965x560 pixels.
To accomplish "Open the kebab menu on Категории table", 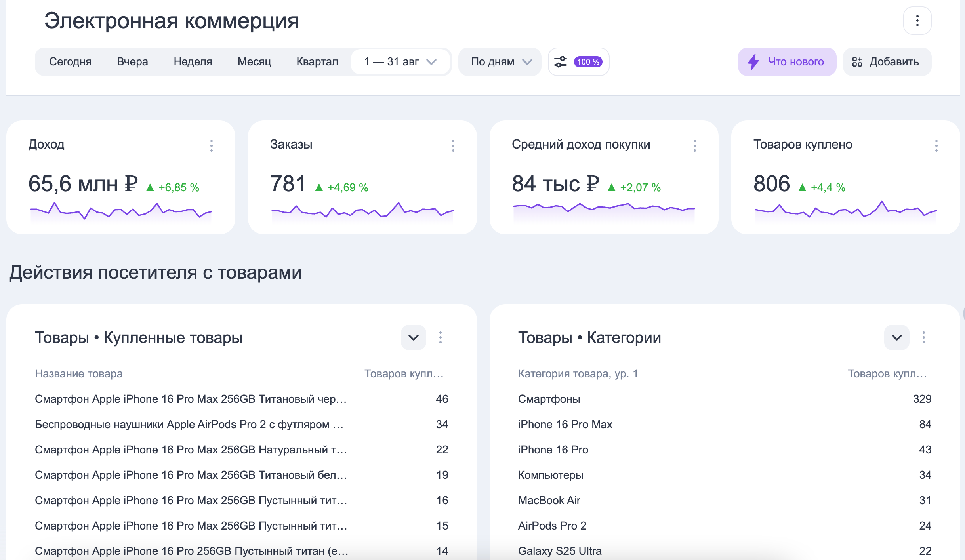I will tap(924, 337).
